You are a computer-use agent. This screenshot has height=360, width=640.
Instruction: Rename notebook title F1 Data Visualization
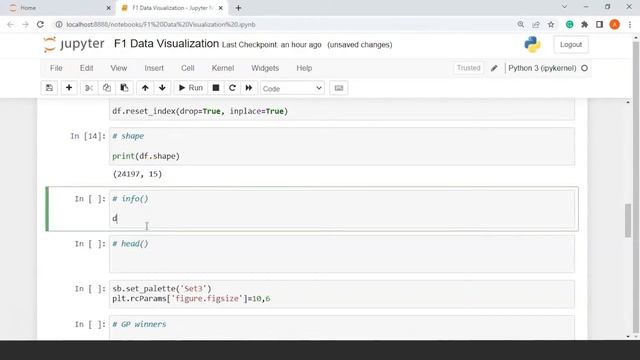(167, 44)
